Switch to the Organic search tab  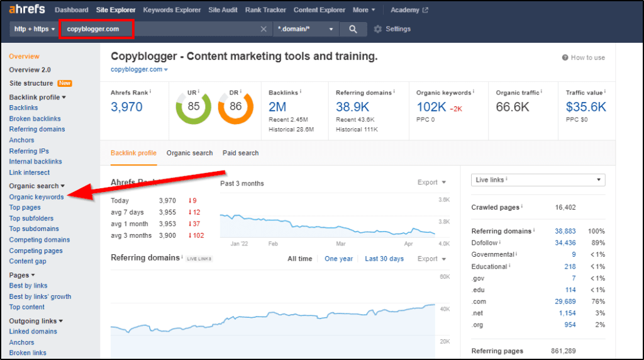(189, 153)
